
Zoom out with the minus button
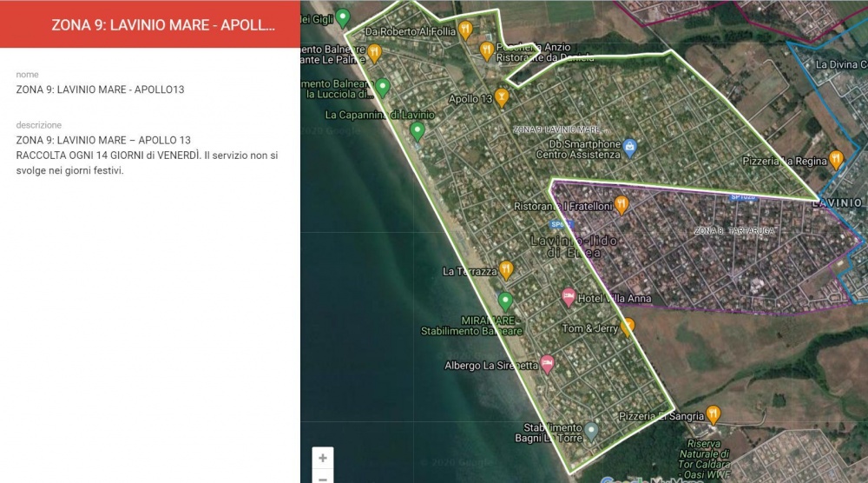pos(323,478)
